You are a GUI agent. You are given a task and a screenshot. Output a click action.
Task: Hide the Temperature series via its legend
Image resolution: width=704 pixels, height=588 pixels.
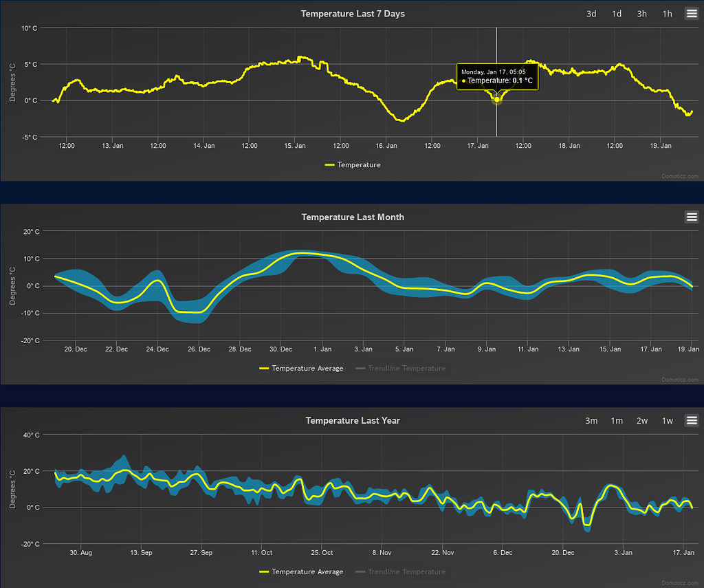pos(353,165)
